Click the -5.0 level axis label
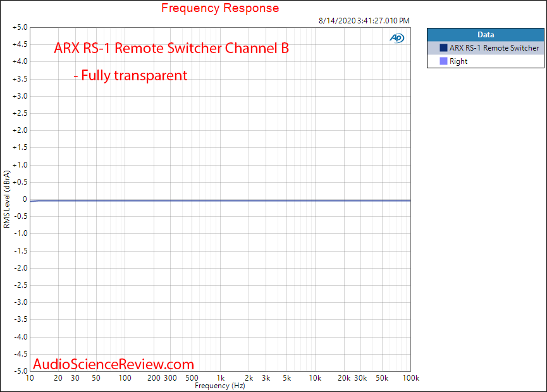 click(x=21, y=371)
